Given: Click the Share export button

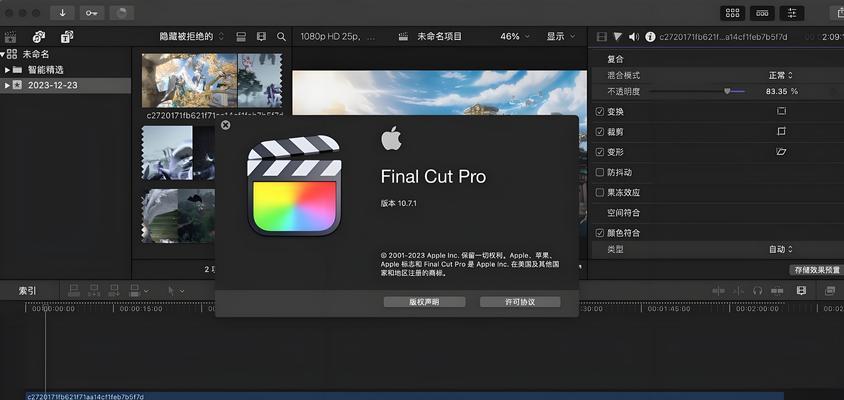Looking at the screenshot, I should click(x=837, y=13).
